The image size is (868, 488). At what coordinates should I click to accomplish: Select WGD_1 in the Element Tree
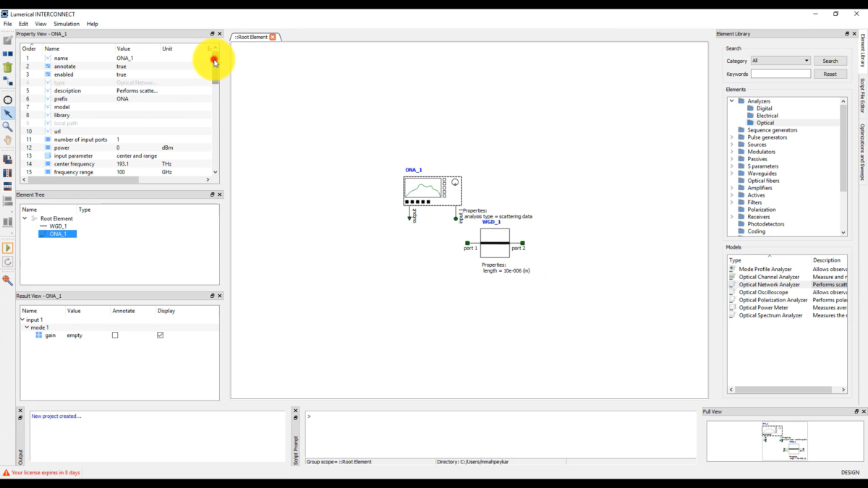pos(58,226)
